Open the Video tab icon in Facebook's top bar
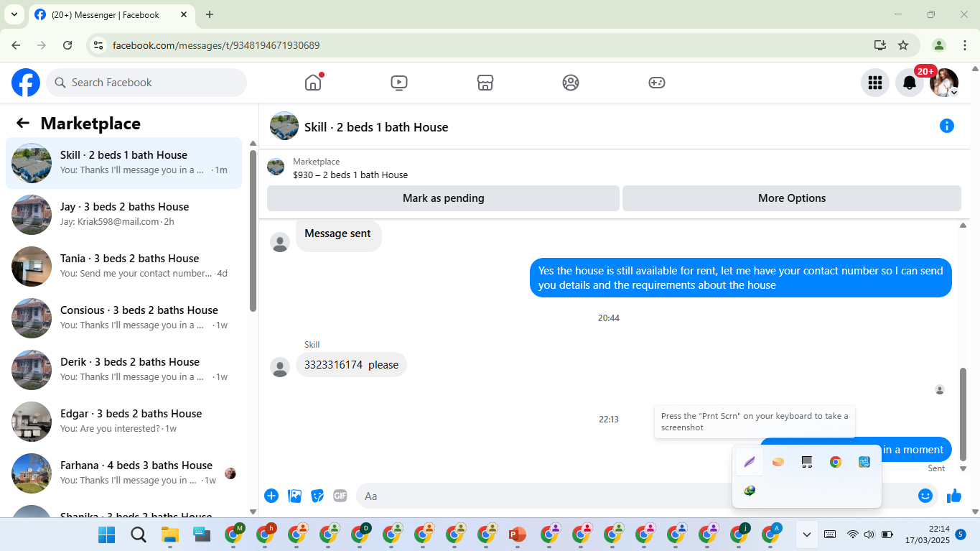980x551 pixels. click(399, 83)
